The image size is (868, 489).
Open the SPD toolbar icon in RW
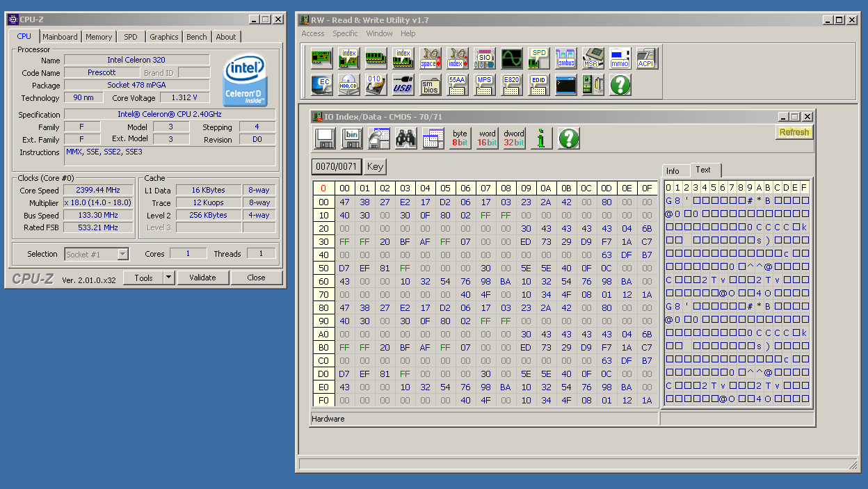tap(538, 58)
